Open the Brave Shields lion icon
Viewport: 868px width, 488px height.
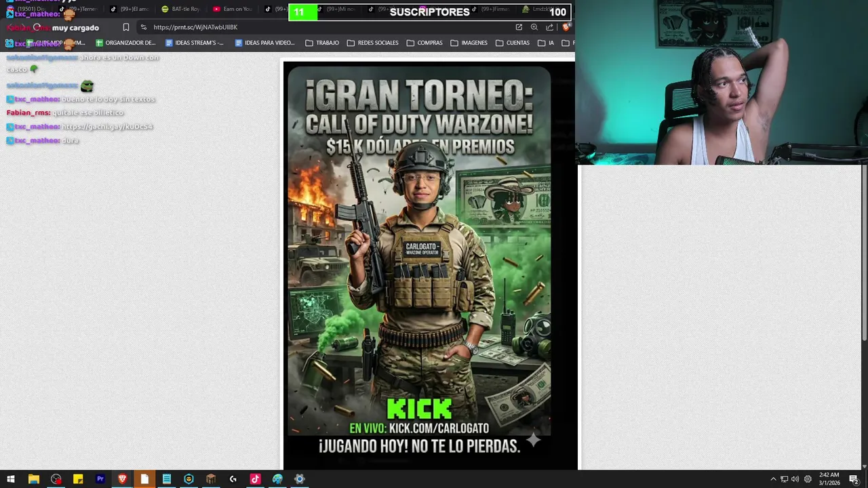[x=566, y=27]
